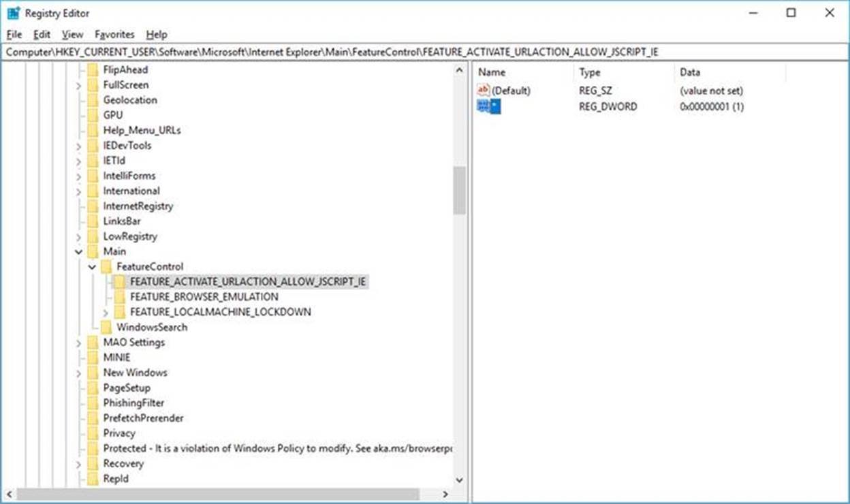Viewport: 850px width, 504px height.
Task: Select the FullScreen folder icon
Action: pyautogui.click(x=93, y=84)
